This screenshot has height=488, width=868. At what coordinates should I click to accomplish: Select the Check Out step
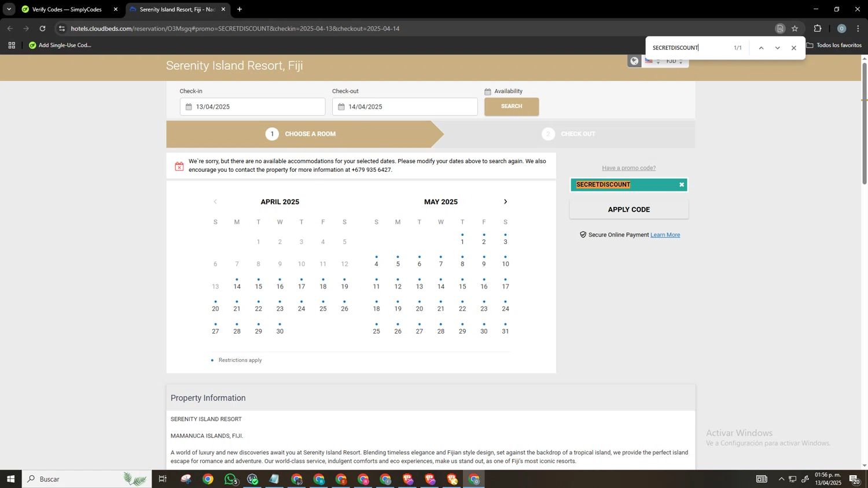(568, 134)
